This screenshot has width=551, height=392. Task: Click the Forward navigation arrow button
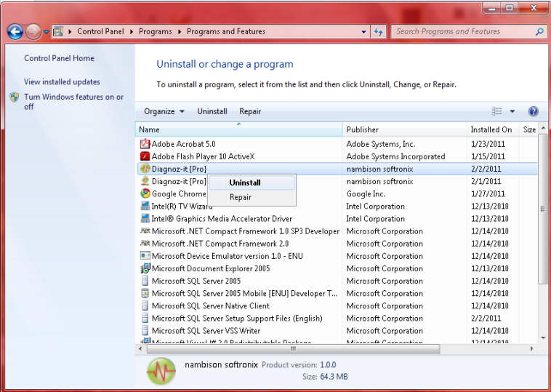coord(33,32)
